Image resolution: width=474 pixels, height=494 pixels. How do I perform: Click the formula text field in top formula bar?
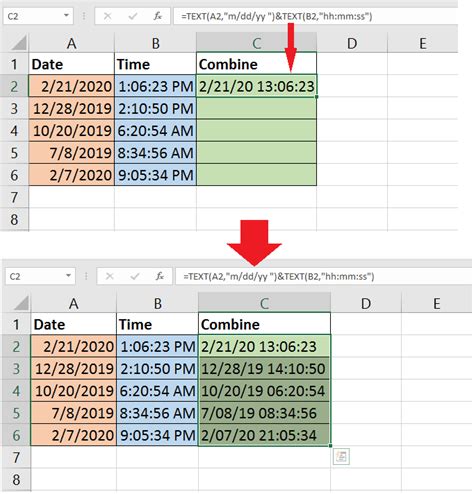click(x=315, y=16)
